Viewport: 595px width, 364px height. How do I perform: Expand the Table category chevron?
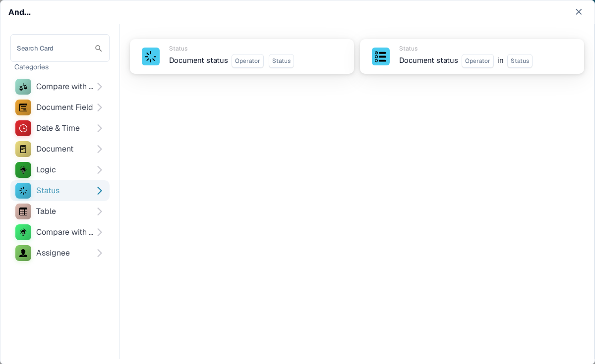[100, 211]
